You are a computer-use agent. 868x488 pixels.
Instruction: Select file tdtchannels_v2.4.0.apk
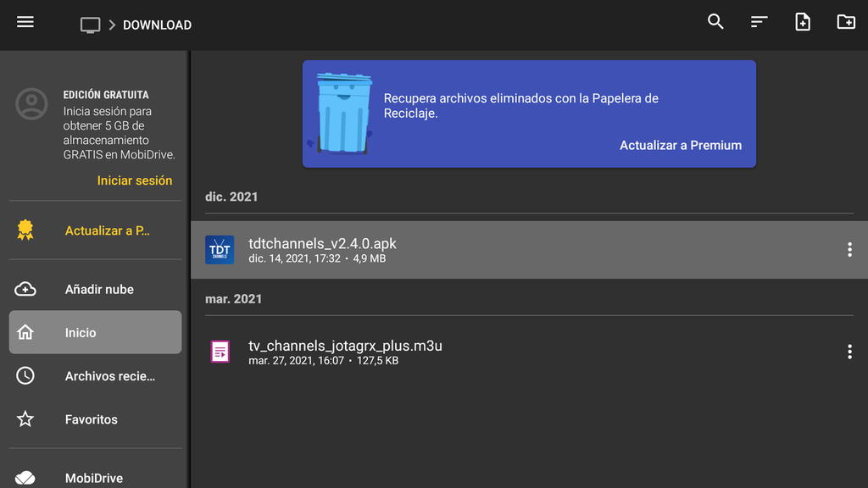tap(529, 250)
